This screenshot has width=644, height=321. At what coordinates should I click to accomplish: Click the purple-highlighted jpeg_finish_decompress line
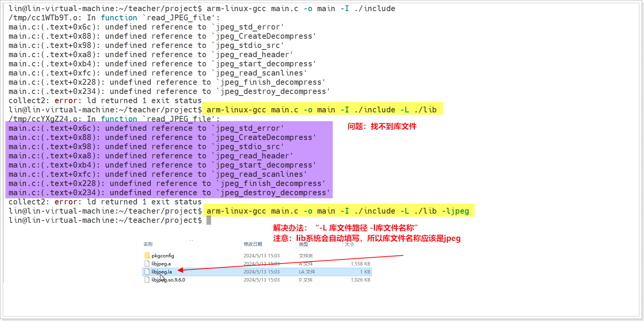(x=167, y=183)
